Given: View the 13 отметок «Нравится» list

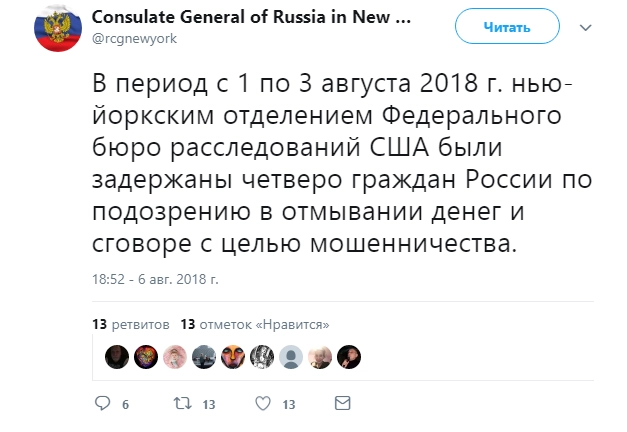Looking at the screenshot, I should 254,324.
